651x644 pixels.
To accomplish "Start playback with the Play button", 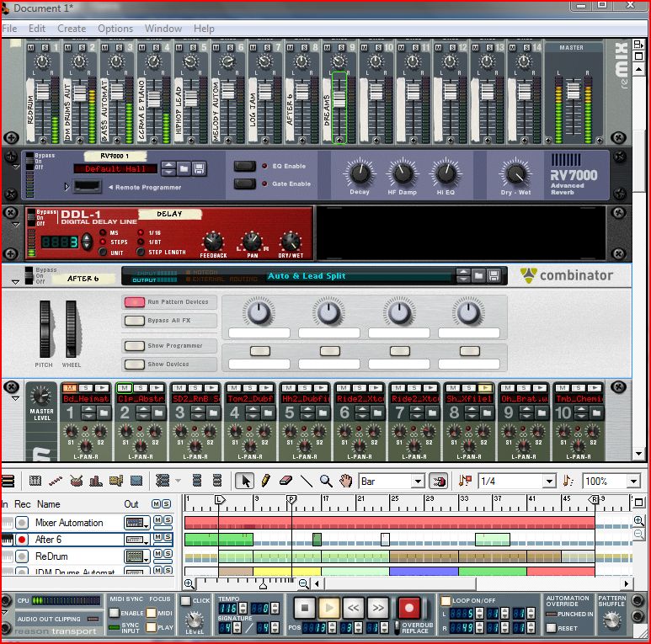I will [x=328, y=609].
